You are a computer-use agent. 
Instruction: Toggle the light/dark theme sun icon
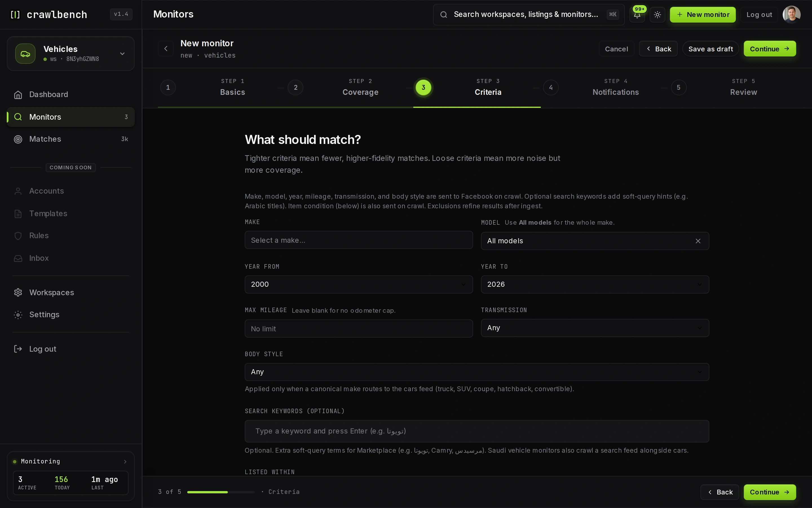[x=657, y=14]
